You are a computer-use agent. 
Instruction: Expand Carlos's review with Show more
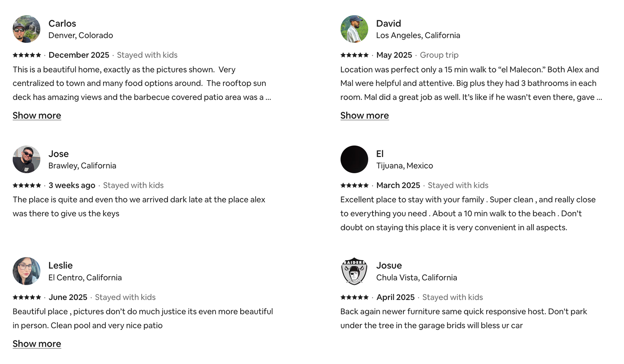pos(37,116)
